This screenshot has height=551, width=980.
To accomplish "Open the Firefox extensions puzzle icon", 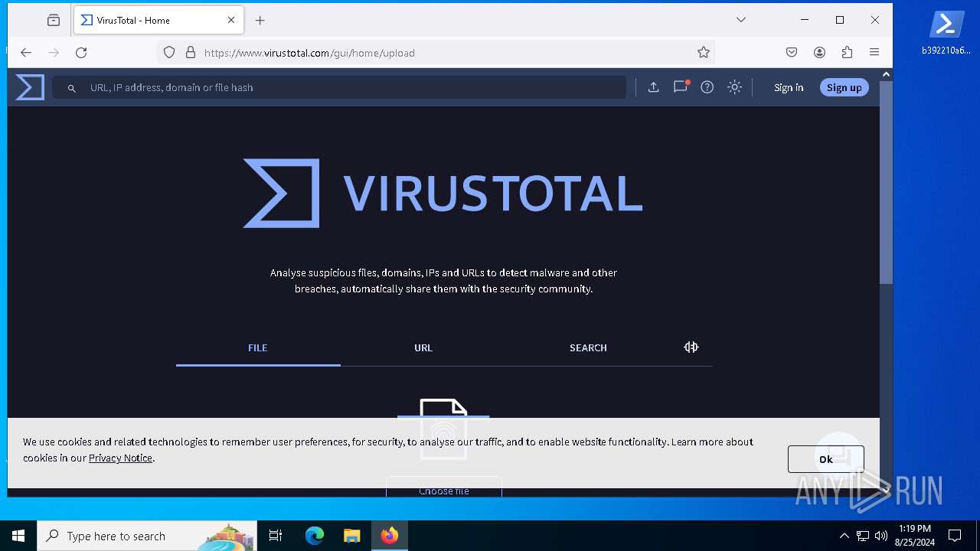I will click(x=847, y=53).
